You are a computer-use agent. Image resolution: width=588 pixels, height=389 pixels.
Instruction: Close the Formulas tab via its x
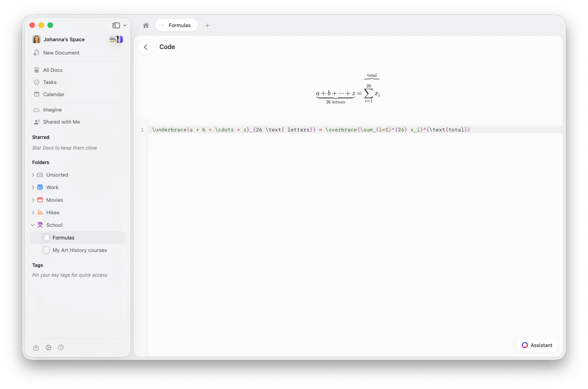(162, 25)
